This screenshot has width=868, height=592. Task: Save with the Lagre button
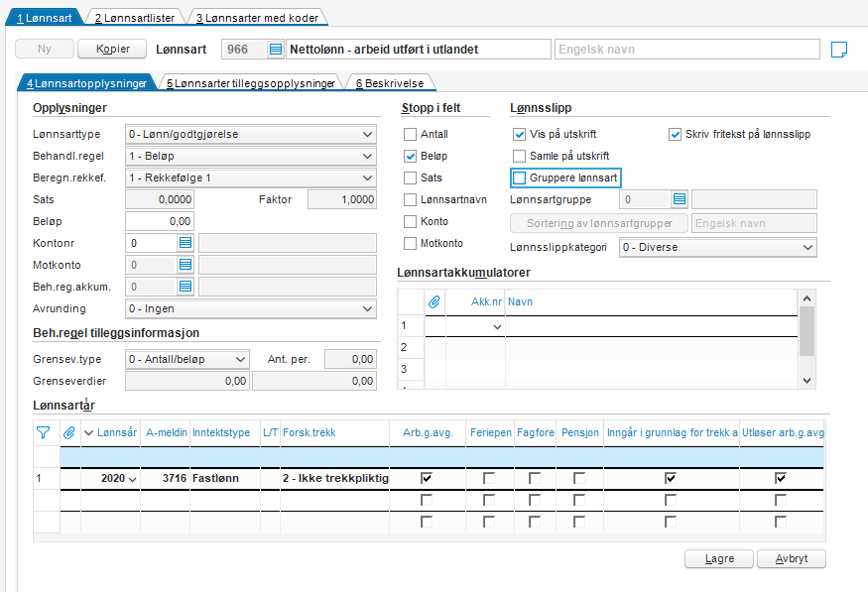pos(719,559)
